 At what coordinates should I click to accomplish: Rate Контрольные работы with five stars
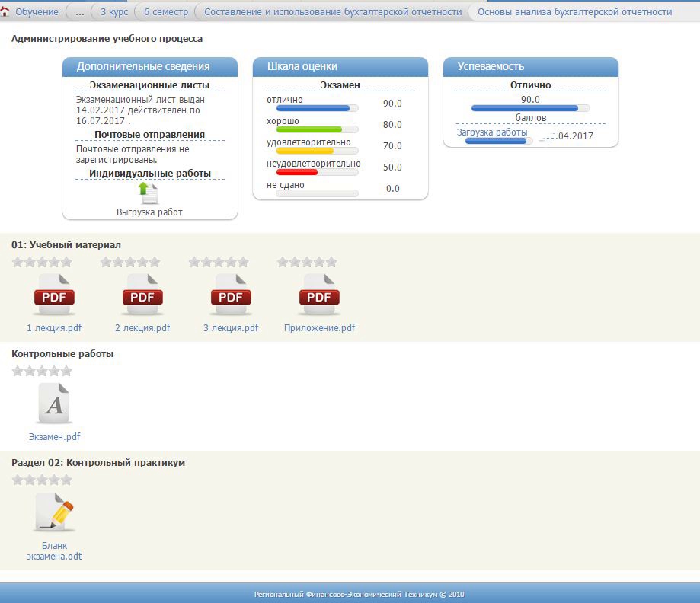[66, 371]
